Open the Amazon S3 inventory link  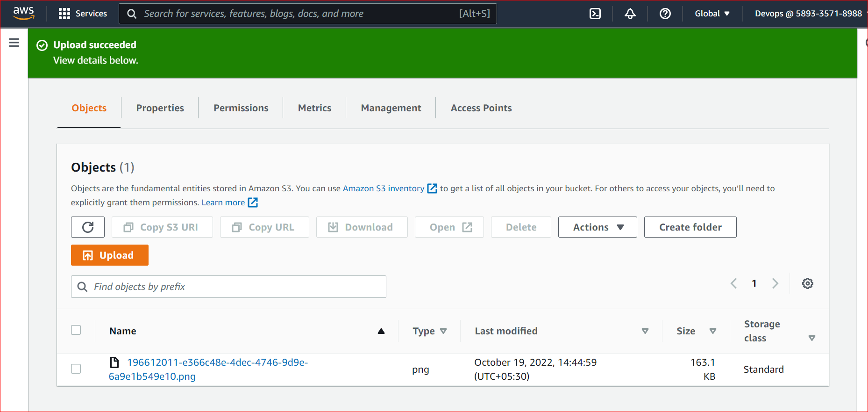(x=390, y=188)
